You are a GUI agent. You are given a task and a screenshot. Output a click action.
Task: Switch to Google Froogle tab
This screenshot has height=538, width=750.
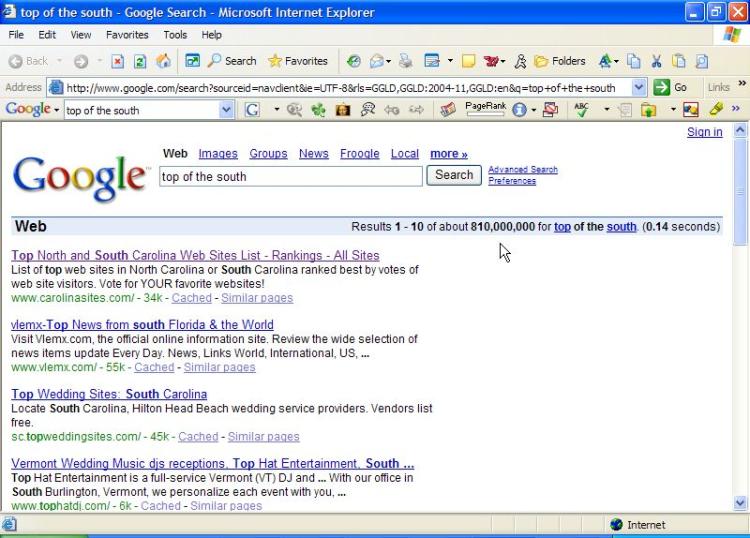(x=360, y=154)
